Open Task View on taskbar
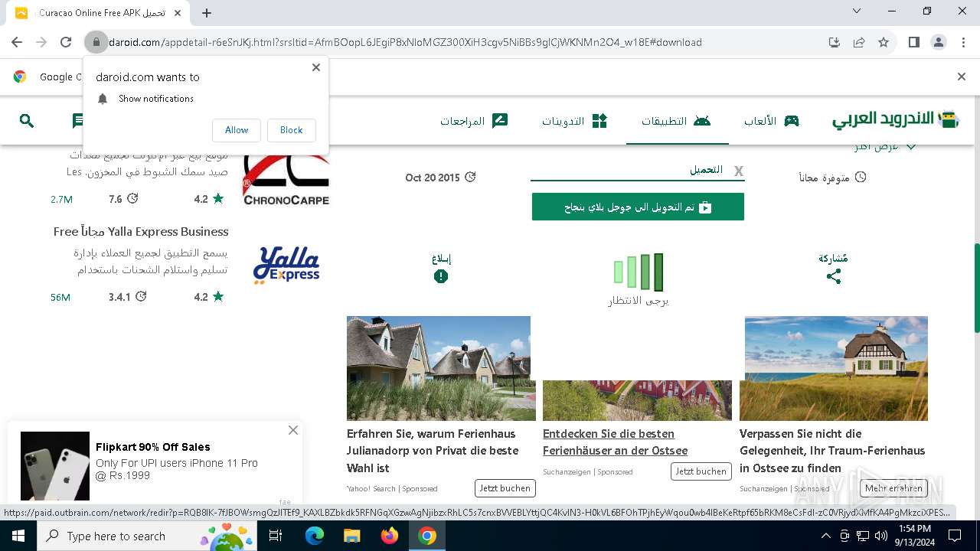This screenshot has height=551, width=980. 276,536
